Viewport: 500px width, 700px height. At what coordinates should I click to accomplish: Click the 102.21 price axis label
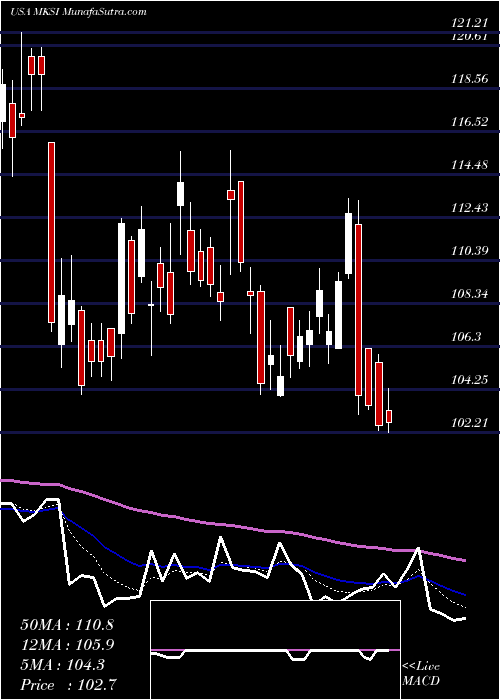coord(470,422)
